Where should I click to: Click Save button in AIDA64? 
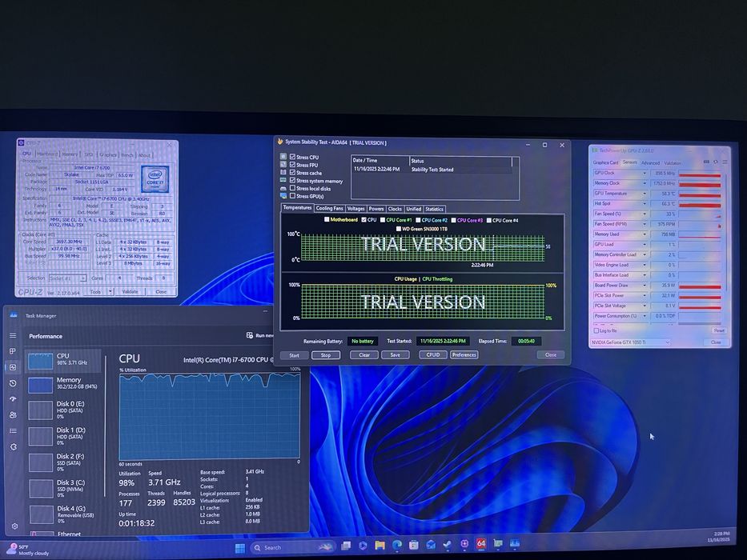[395, 355]
